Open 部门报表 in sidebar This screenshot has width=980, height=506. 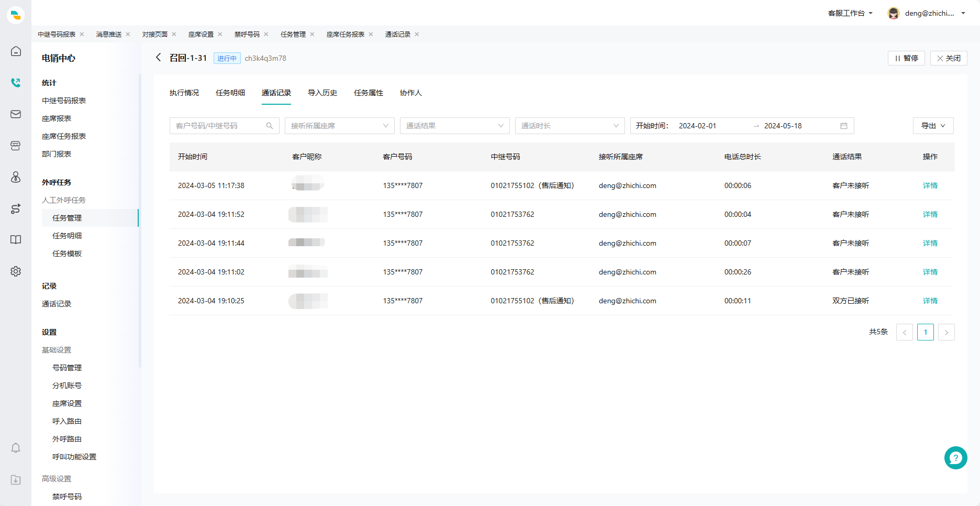(x=57, y=154)
